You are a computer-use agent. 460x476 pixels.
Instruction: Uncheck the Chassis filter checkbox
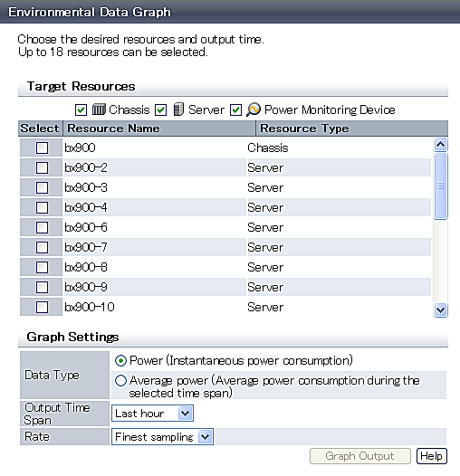click(81, 109)
